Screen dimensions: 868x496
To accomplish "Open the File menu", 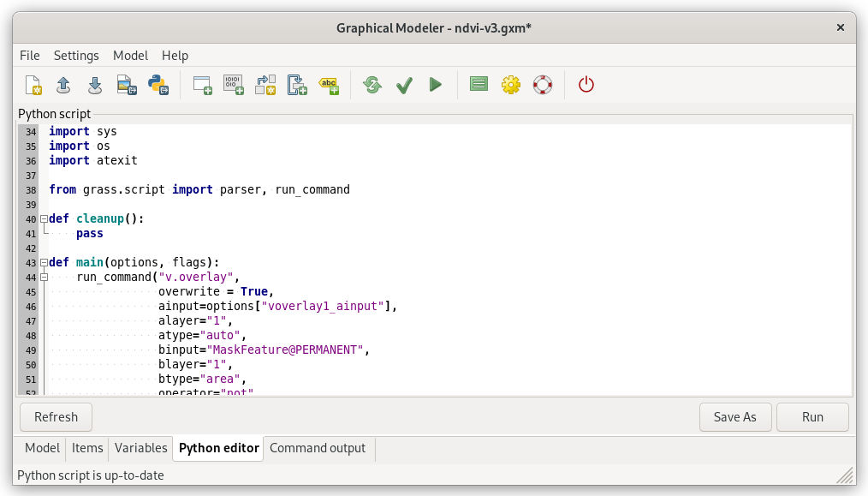I will coord(30,56).
